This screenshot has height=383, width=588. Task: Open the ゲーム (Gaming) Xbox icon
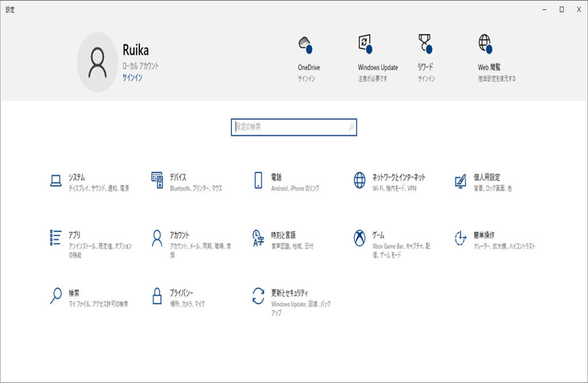click(x=359, y=238)
